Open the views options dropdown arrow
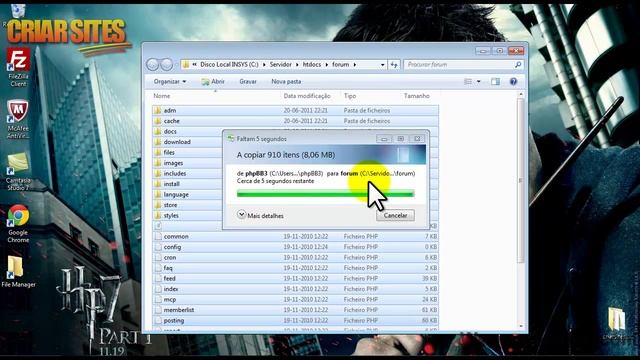The image size is (640, 360). pos(478,82)
